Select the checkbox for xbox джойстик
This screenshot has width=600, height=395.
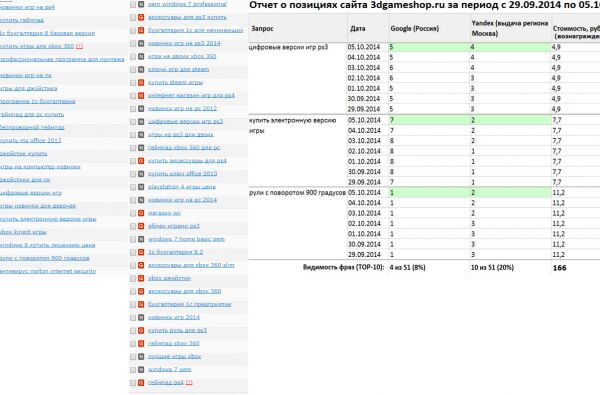[x=133, y=278]
